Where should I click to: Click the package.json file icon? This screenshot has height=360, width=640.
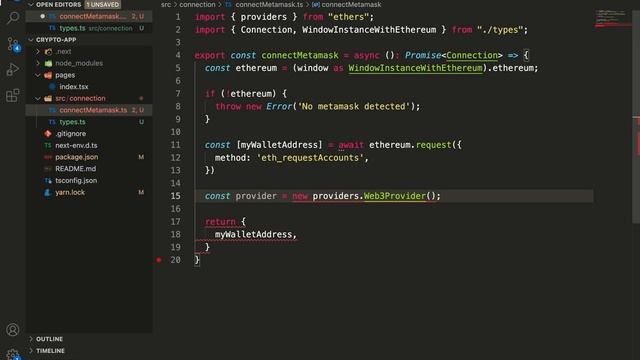(48, 157)
